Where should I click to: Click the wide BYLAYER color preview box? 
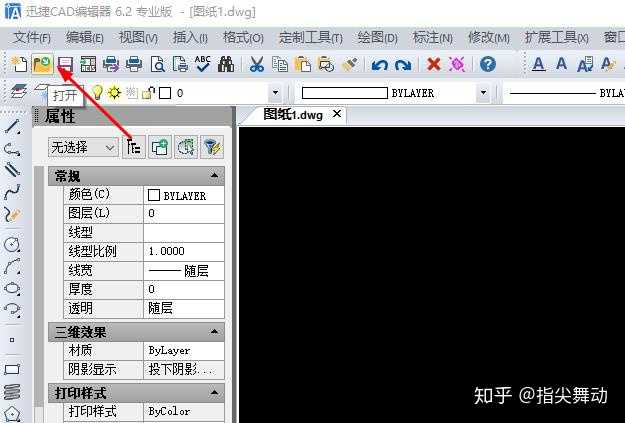click(x=344, y=93)
